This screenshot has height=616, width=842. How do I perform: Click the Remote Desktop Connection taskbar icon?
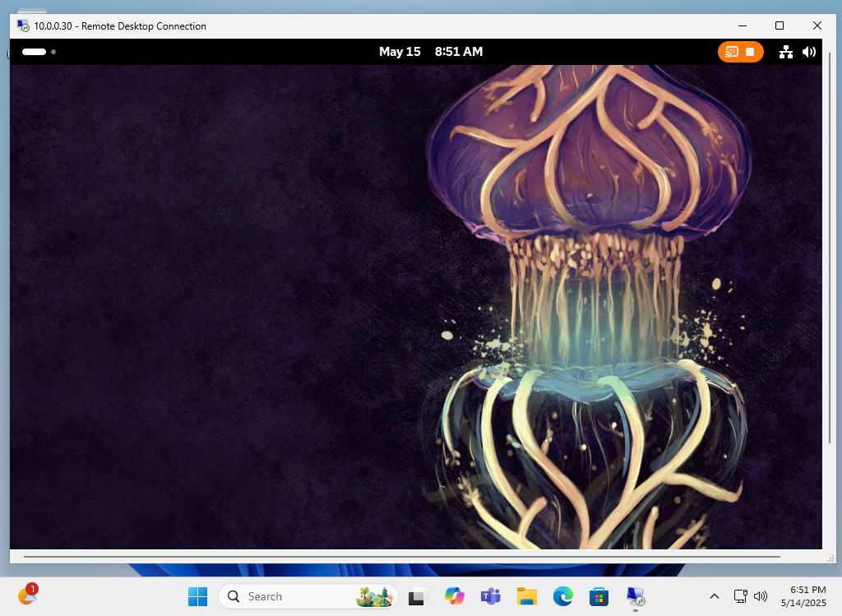point(635,596)
